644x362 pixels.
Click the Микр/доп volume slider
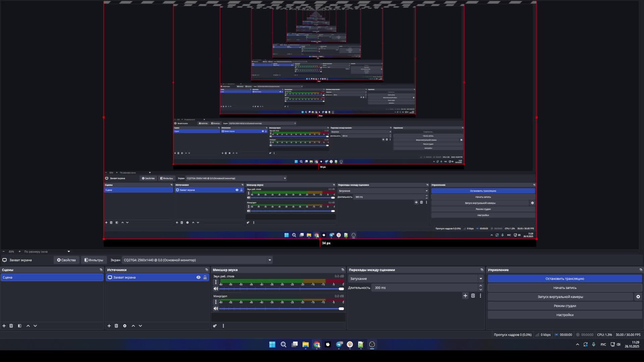click(x=281, y=309)
